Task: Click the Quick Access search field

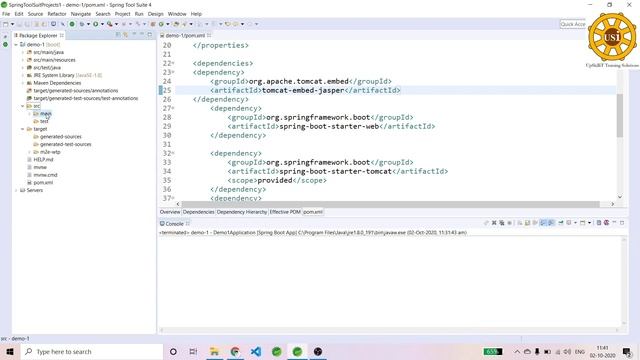Action: [573, 24]
